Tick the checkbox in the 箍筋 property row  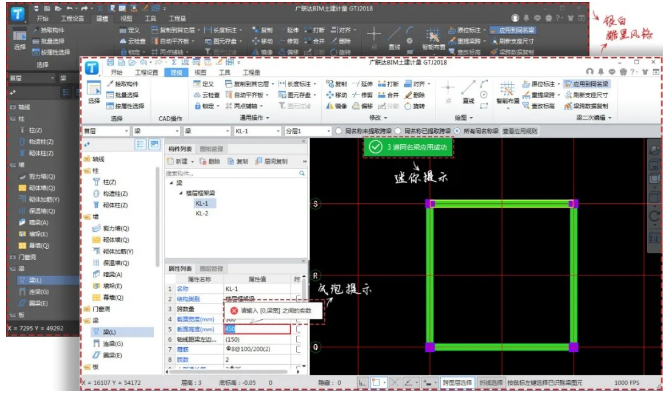[298, 349]
